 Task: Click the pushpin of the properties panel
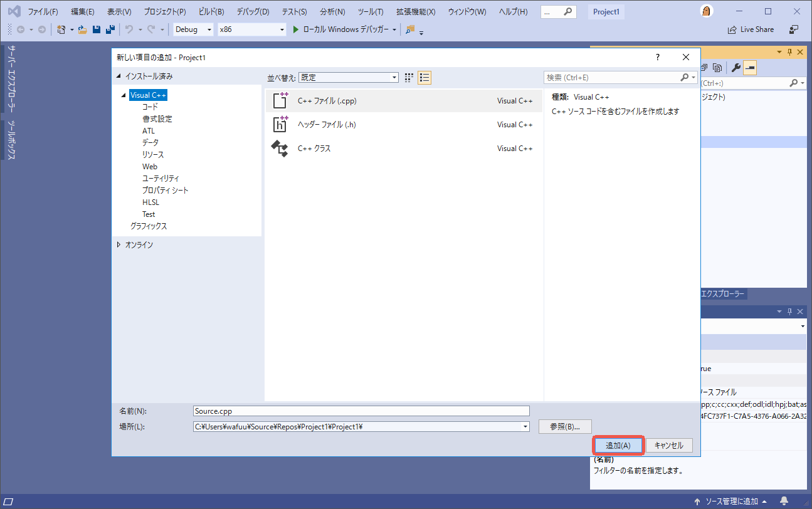(789, 312)
